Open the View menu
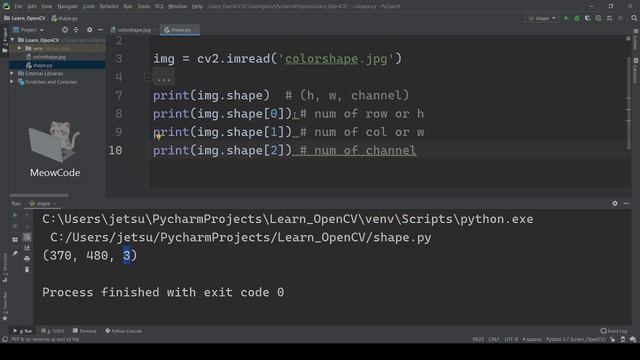 (47, 6)
